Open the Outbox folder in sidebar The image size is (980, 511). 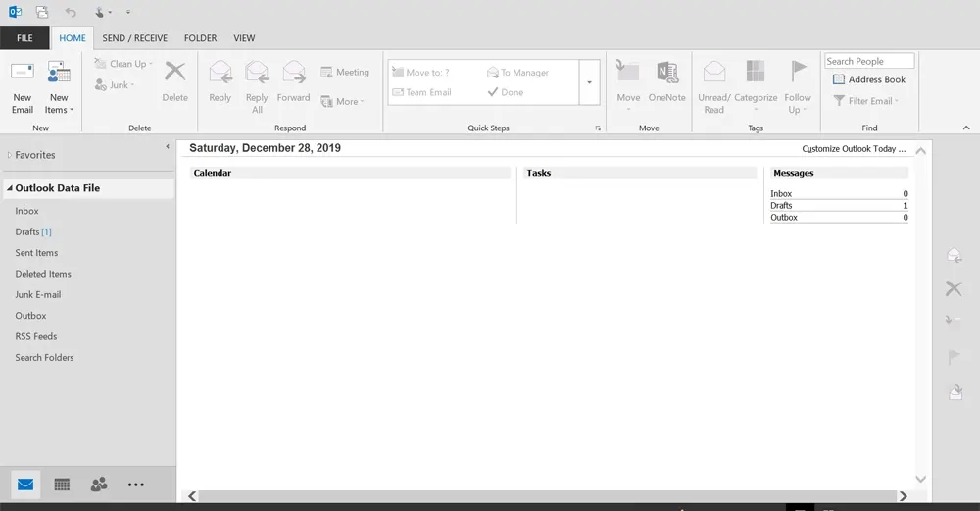(30, 316)
